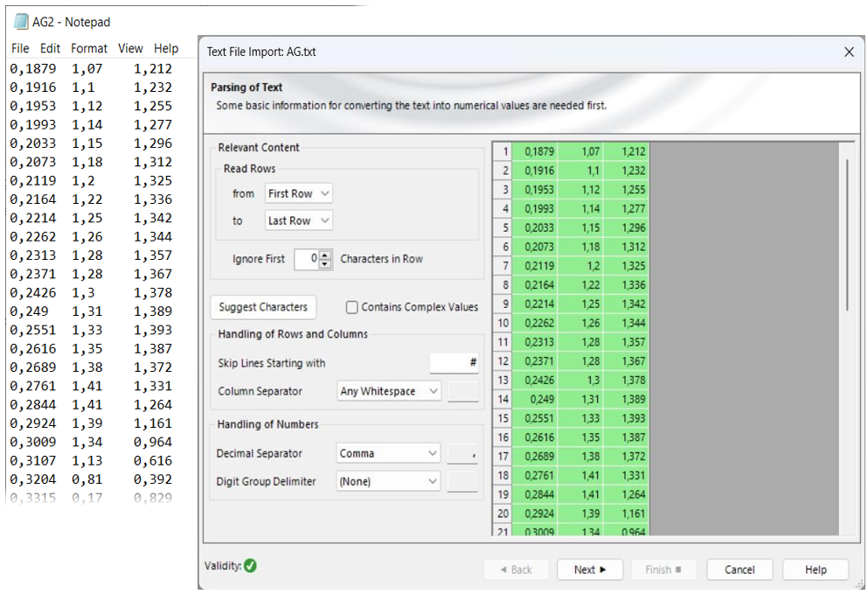This screenshot has height=594, width=868.
Task: Click the preview table vertical scrollbar
Action: pos(847,234)
